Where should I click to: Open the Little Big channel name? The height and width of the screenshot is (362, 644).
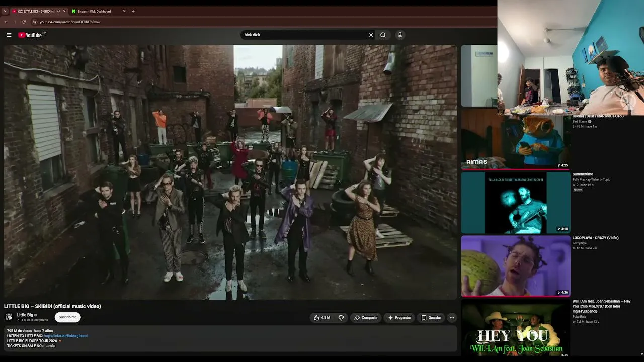point(25,315)
